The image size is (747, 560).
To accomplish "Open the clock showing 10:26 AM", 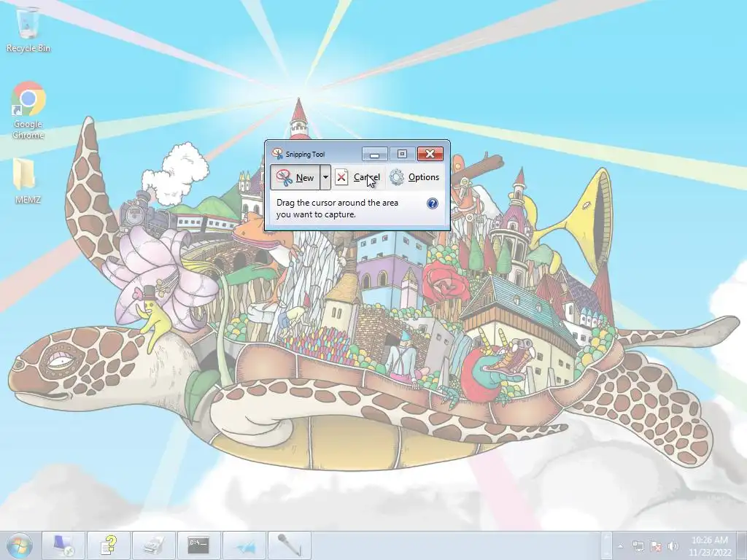I will (709, 546).
